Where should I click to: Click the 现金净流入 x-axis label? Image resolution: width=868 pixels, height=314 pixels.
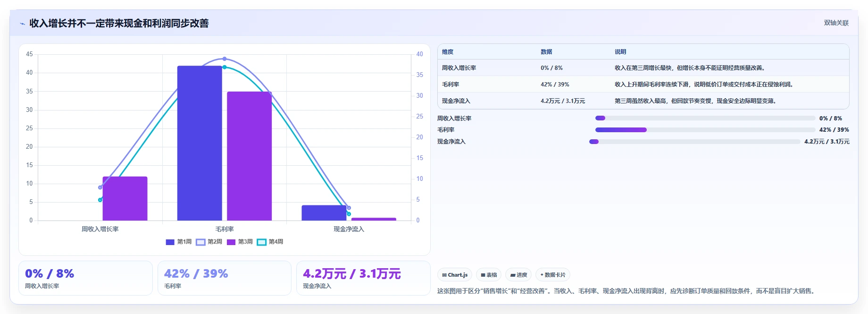point(349,229)
